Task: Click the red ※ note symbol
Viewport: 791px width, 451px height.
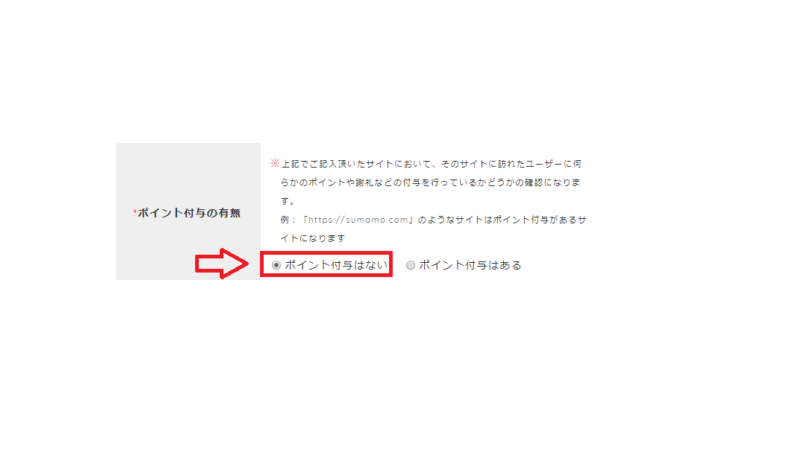Action: pyautogui.click(x=275, y=163)
